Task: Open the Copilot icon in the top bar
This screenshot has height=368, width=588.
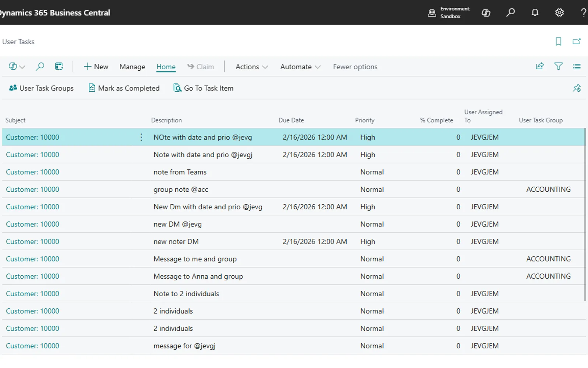Action: (x=486, y=13)
